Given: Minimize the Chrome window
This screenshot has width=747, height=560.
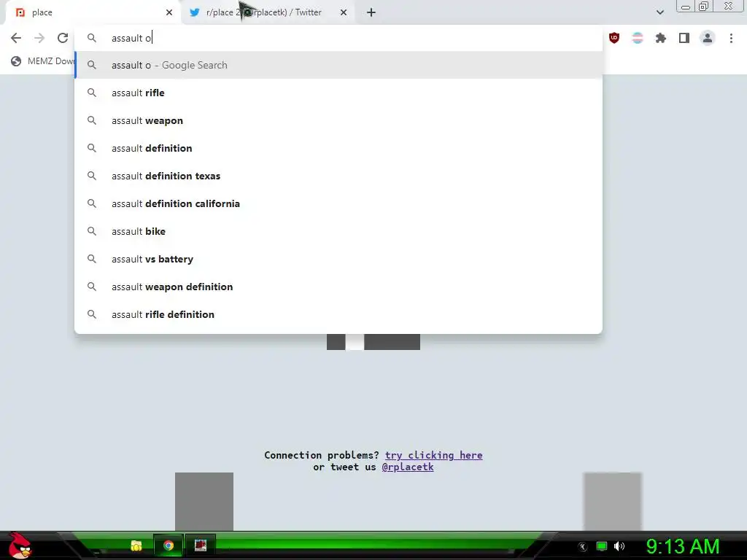Looking at the screenshot, I should tap(686, 6).
